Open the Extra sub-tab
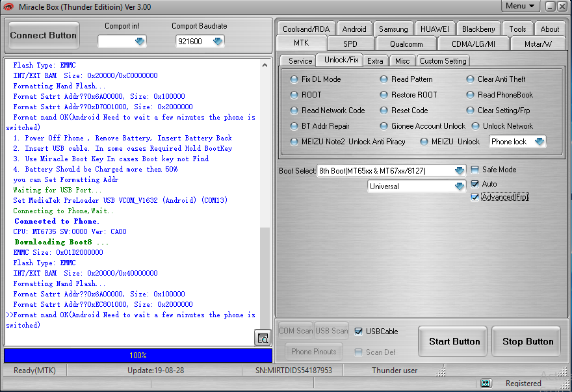 [375, 61]
